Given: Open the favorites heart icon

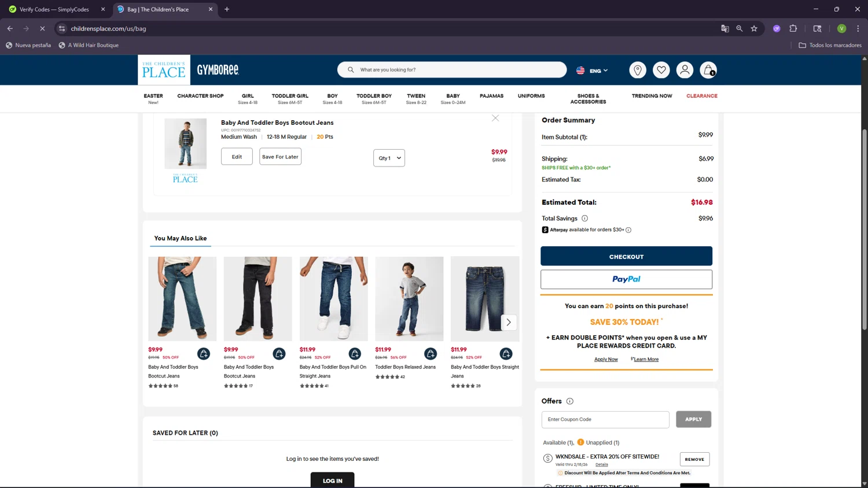Looking at the screenshot, I should tap(661, 70).
